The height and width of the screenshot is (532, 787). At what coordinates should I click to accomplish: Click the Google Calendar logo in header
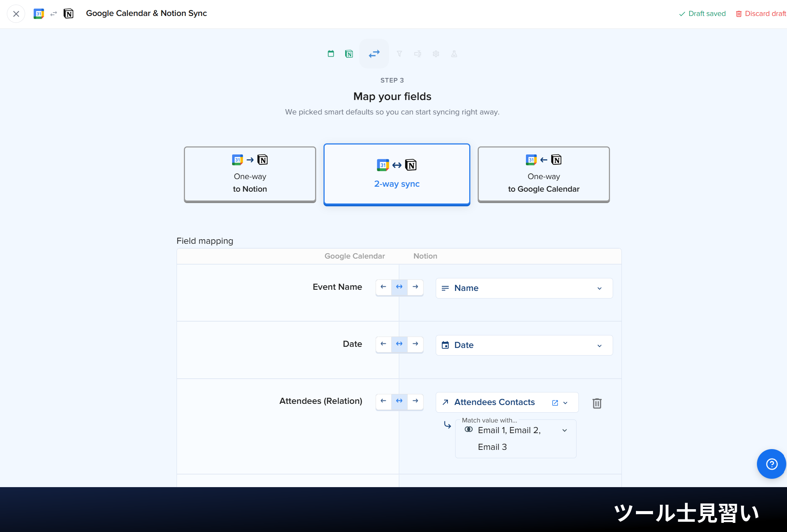tap(39, 14)
